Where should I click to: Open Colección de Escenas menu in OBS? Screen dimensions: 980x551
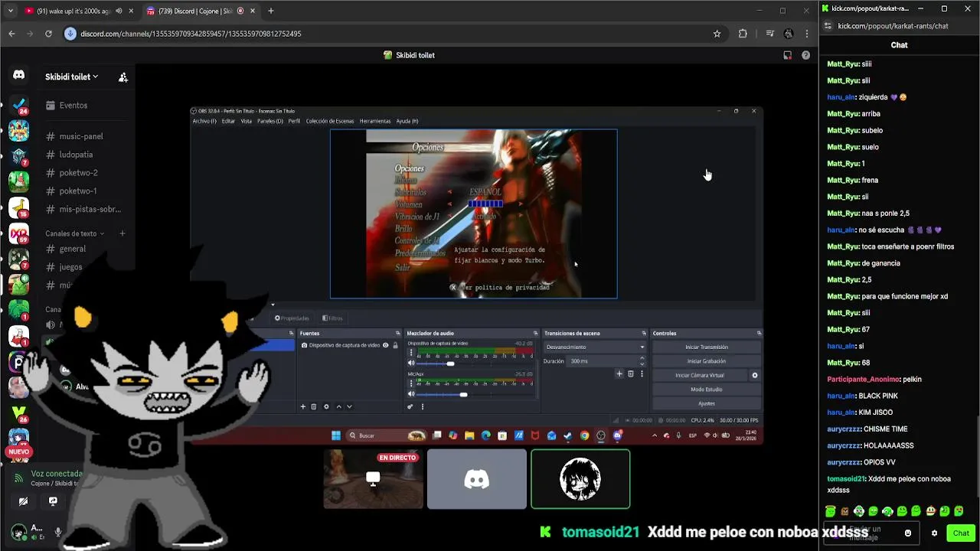click(x=330, y=121)
